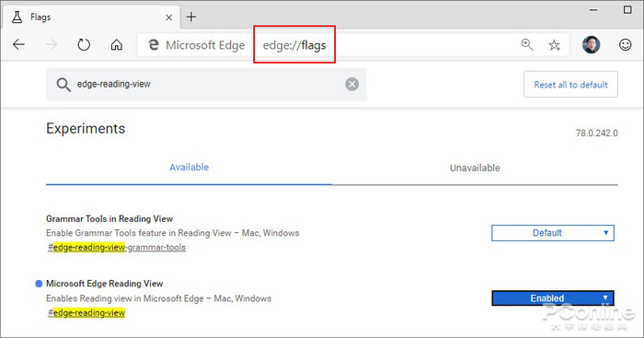Screen dimensions: 644x338
Task: Click the browser Back arrow
Action: point(18,44)
